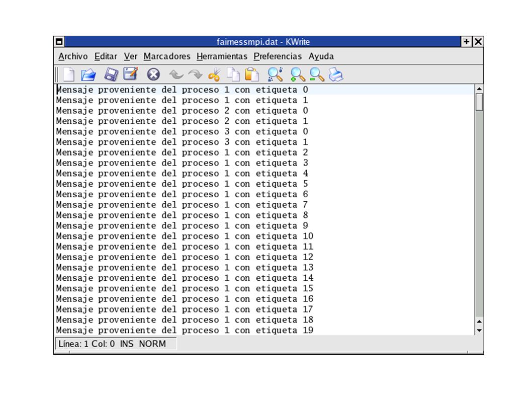Click line 'proceso 1 con etiqueta 7'

coord(182,205)
